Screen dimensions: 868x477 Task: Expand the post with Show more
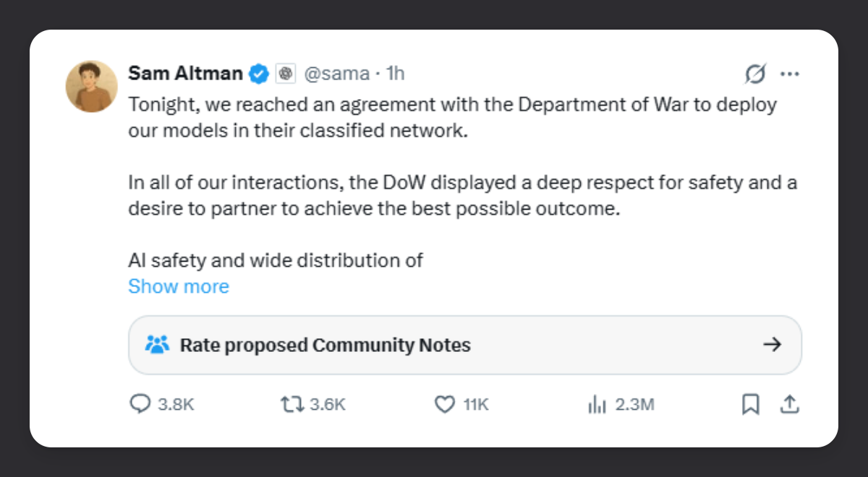[179, 286]
